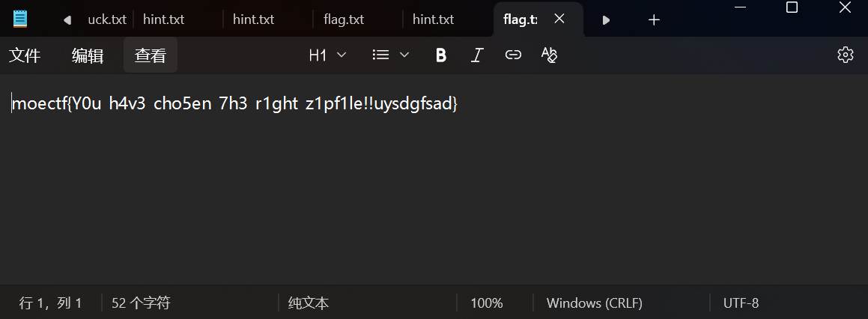Click the Notepad app icon
Viewport: 868px width, 319px height.
[20, 19]
